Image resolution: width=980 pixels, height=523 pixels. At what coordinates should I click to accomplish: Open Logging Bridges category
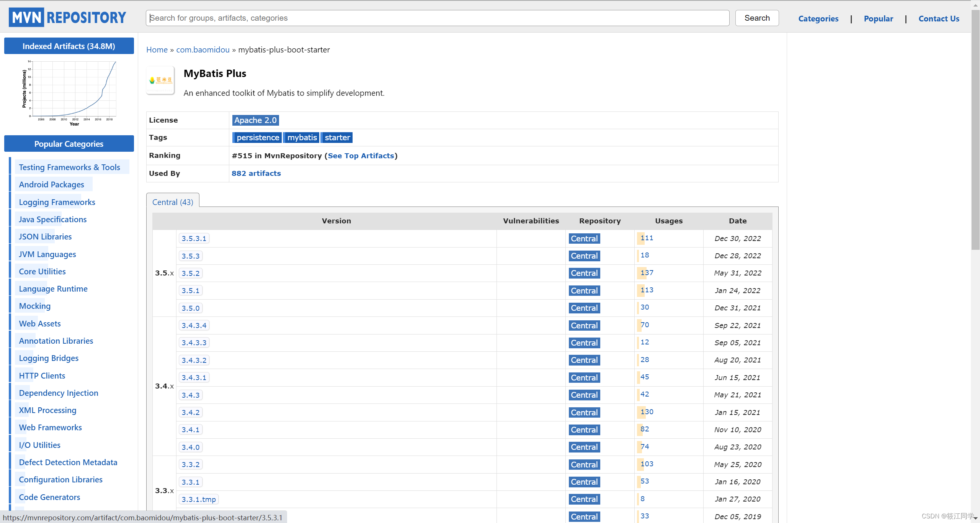pyautogui.click(x=49, y=358)
